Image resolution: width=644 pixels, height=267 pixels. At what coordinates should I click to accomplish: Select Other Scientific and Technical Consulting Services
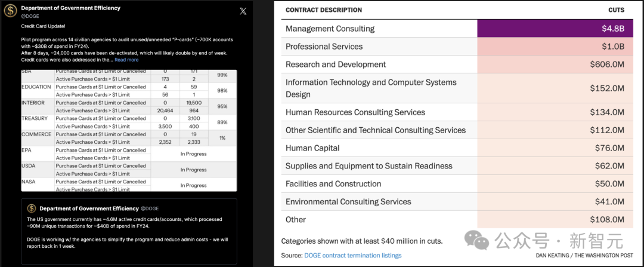point(376,130)
